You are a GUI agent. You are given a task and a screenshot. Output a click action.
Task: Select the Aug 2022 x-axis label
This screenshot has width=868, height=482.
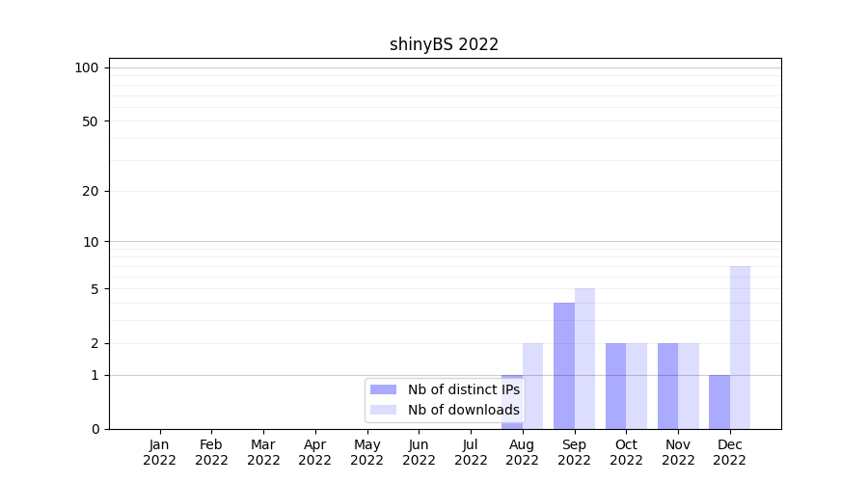[x=522, y=452]
